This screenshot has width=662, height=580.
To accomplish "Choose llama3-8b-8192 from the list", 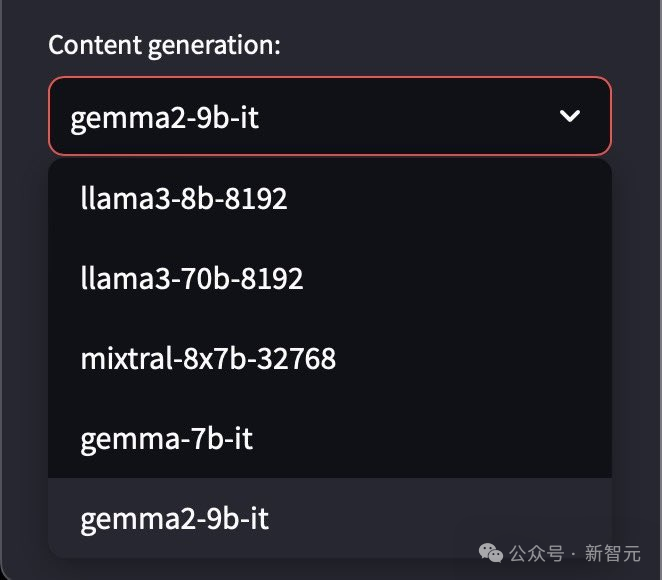I will (184, 198).
